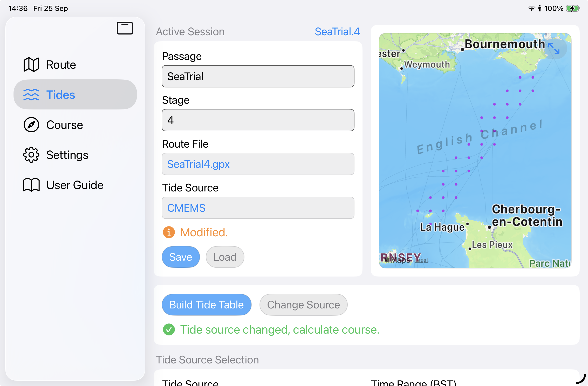Open Settings in the sidebar
This screenshot has height=386, width=588.
click(75, 155)
